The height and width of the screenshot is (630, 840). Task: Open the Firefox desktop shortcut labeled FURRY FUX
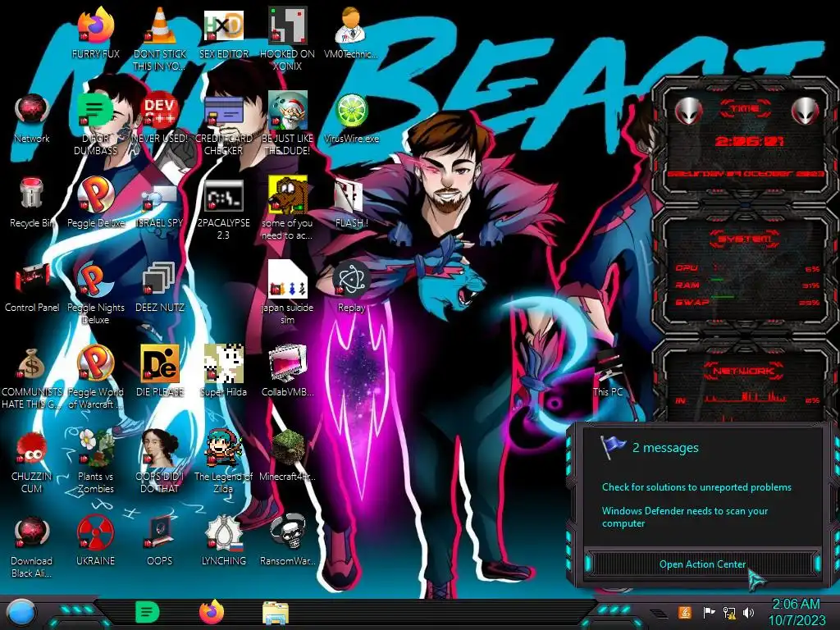click(x=95, y=25)
